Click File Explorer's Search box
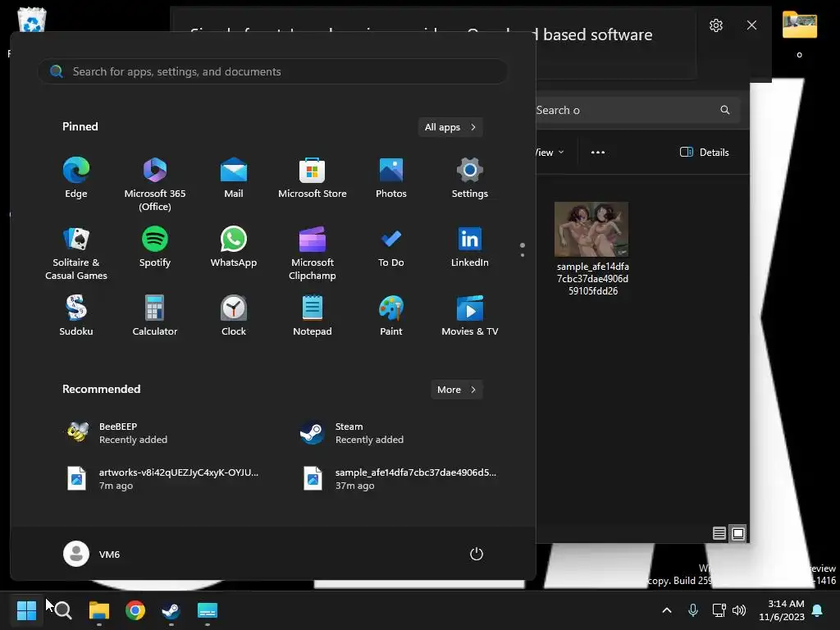 tap(637, 110)
